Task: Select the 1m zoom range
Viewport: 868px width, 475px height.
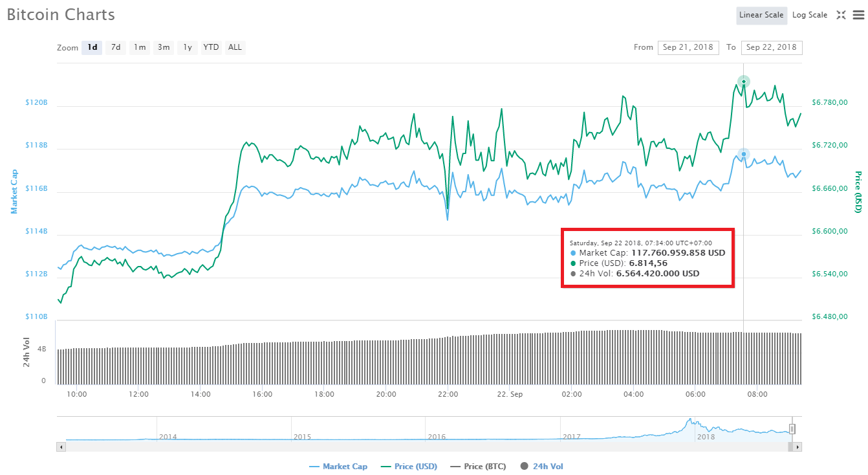Action: pyautogui.click(x=140, y=47)
